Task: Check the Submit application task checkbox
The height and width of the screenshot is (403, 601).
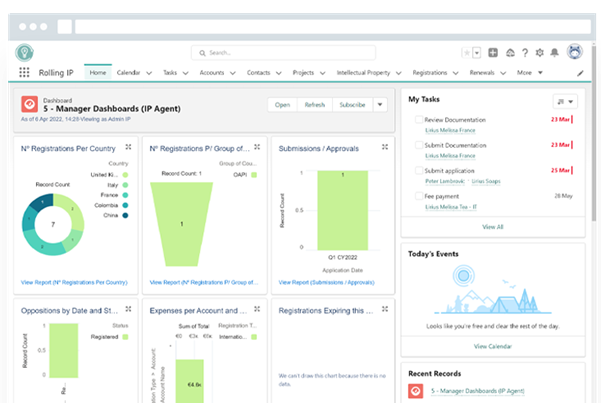Action: (x=419, y=170)
